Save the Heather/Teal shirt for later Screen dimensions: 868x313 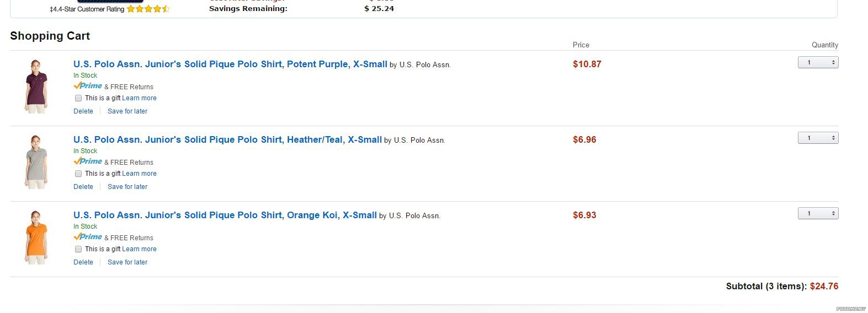click(x=127, y=187)
